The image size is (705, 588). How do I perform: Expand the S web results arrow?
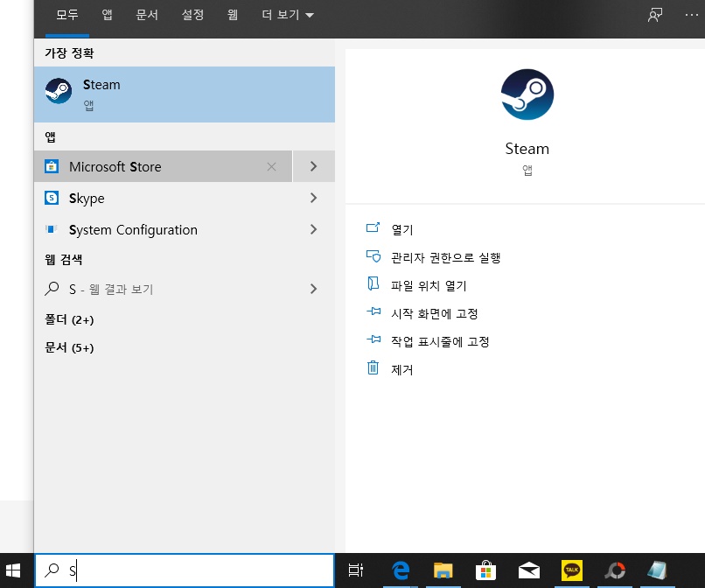314,289
